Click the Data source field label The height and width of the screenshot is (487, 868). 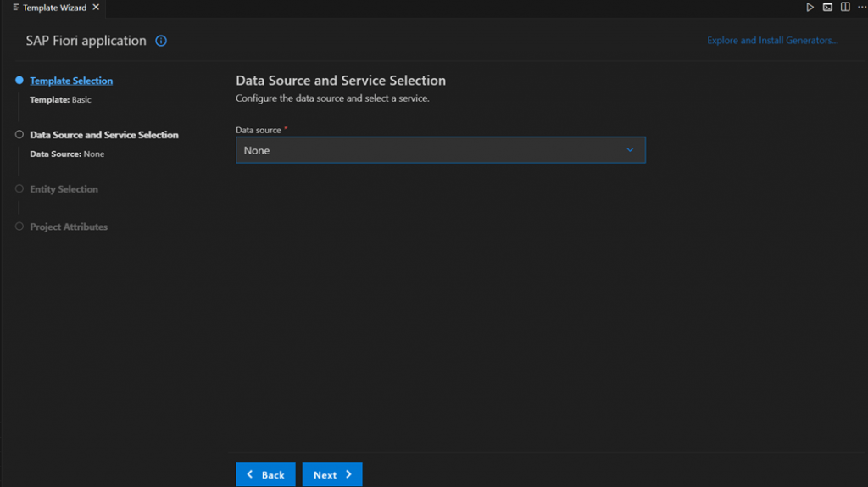pos(259,130)
